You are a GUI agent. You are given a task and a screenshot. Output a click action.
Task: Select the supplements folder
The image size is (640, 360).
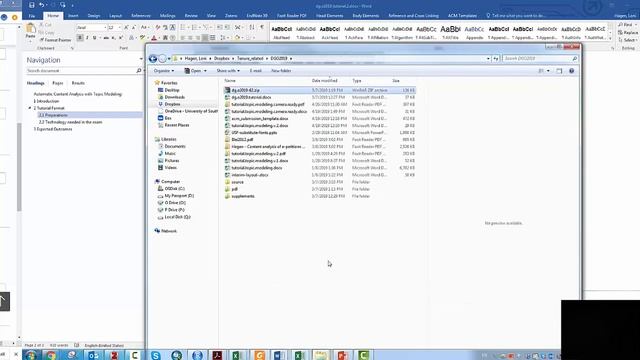pos(243,196)
